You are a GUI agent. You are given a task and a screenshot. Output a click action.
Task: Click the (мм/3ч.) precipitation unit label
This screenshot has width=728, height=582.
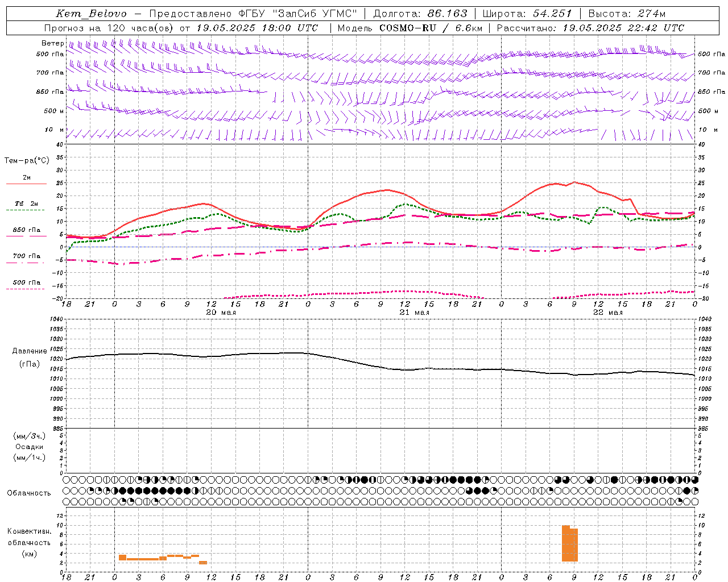(x=29, y=436)
